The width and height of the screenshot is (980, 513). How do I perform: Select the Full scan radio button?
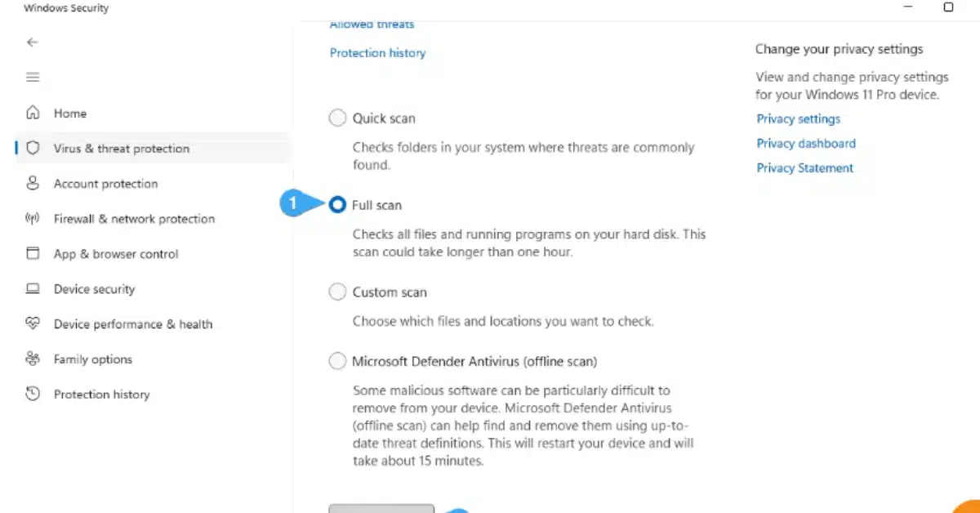(337, 205)
